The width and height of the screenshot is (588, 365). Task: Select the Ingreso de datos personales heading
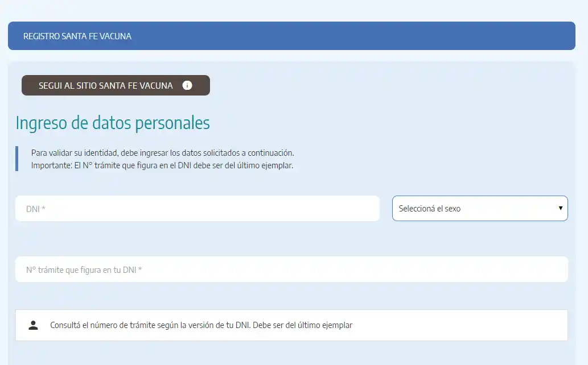coord(113,122)
